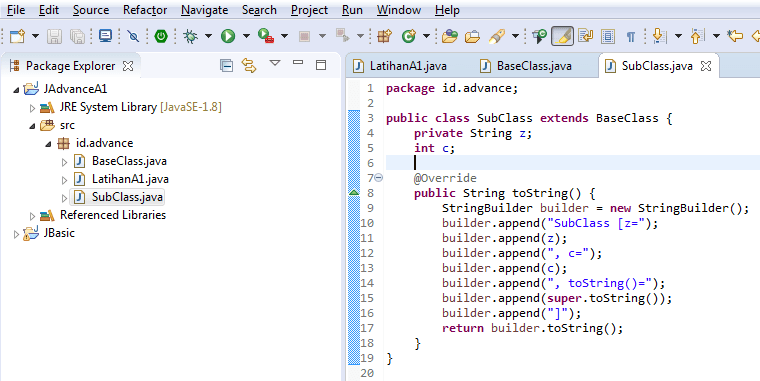Expand the JRE System Library node
The image size is (760, 381).
[32, 108]
